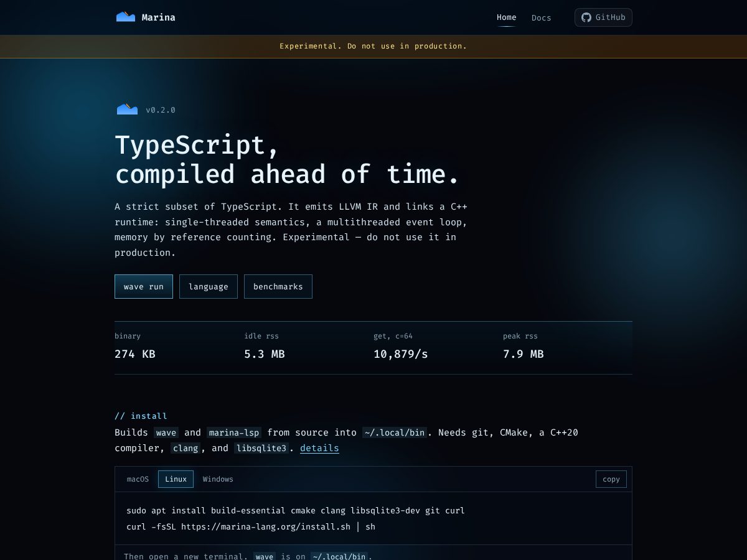Click the 'clang' inline code

[x=186, y=448]
